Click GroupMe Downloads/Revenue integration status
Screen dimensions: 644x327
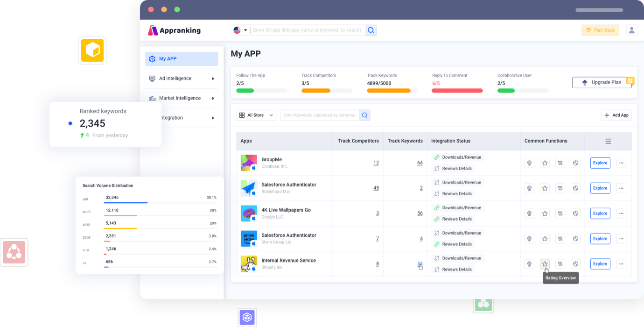(x=458, y=157)
